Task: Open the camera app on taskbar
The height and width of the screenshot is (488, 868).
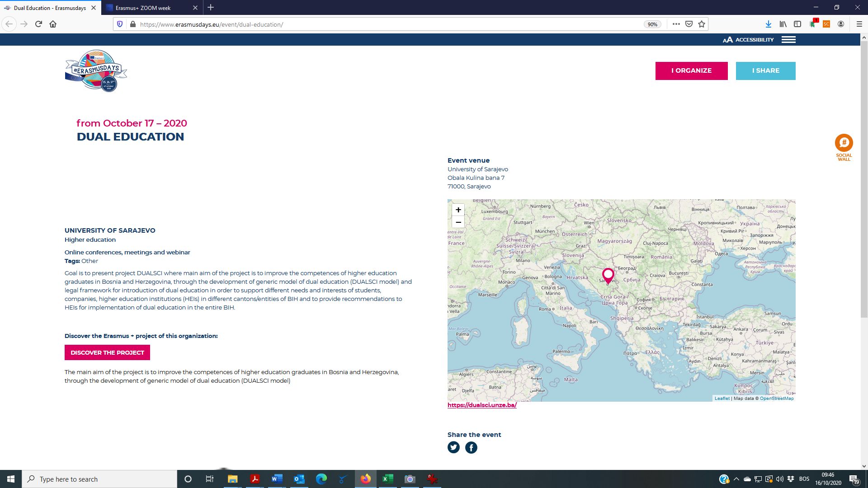Action: [x=410, y=479]
